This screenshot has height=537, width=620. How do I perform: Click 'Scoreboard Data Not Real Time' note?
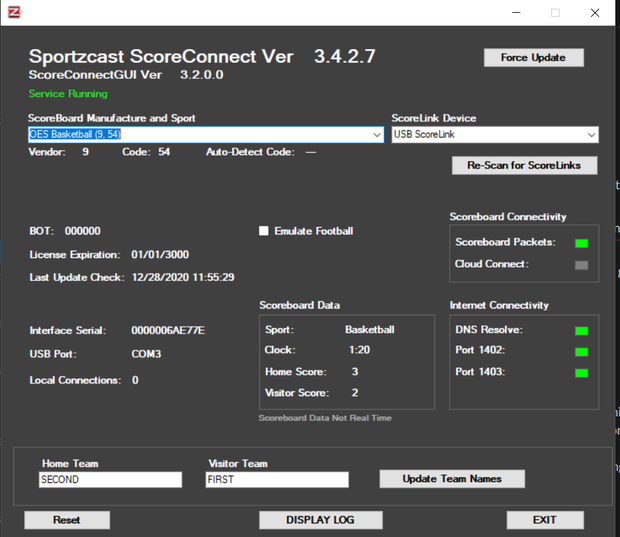pyautogui.click(x=325, y=418)
